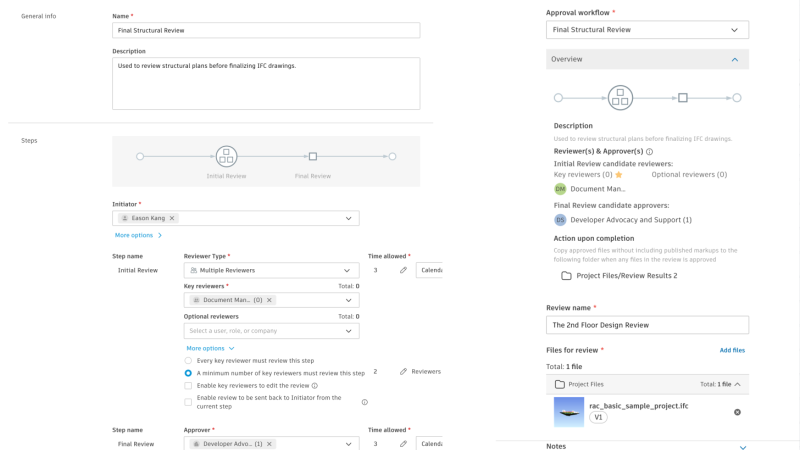
Task: Select 'A minimum number of key reviewers' option
Action: pyautogui.click(x=189, y=372)
